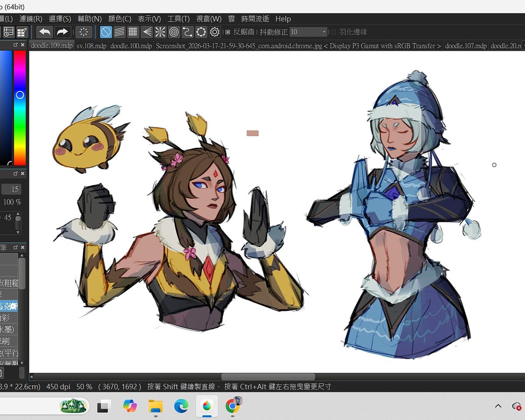Click the spinner icon beside Redo
525x420 pixels.
click(x=84, y=32)
